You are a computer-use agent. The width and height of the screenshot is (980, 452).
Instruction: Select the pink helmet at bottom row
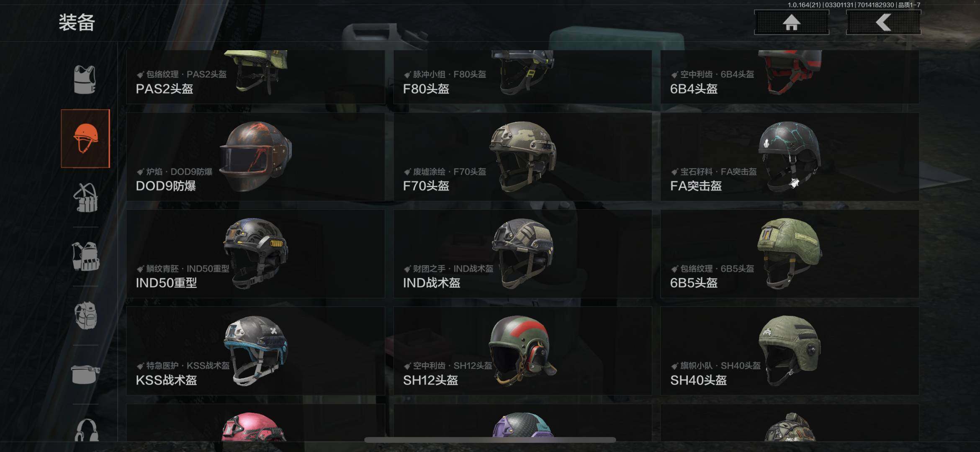coord(255,423)
